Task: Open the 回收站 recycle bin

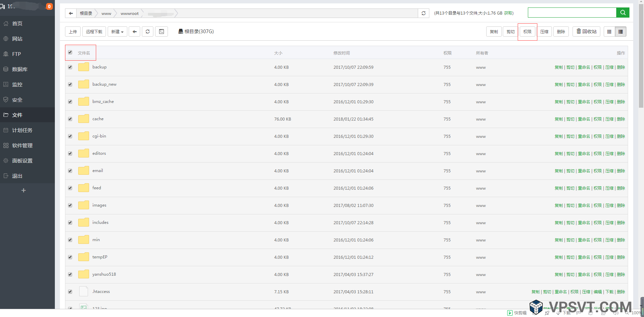Action: 586,31
